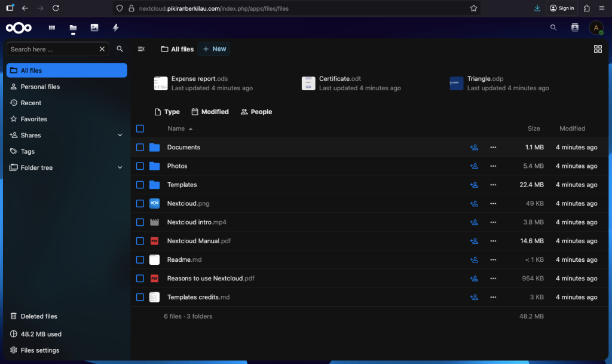Go to Favorites in the sidebar
Image resolution: width=612 pixels, height=364 pixels.
(x=33, y=119)
